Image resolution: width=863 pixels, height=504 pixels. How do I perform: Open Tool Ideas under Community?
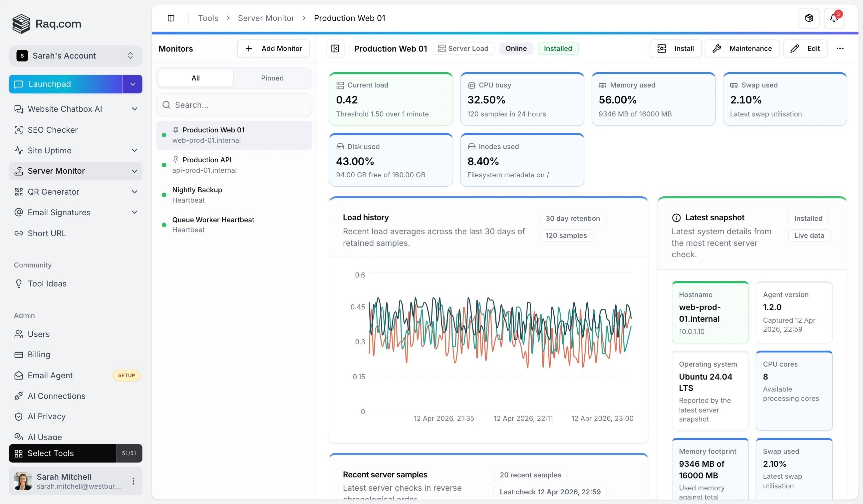tap(47, 283)
